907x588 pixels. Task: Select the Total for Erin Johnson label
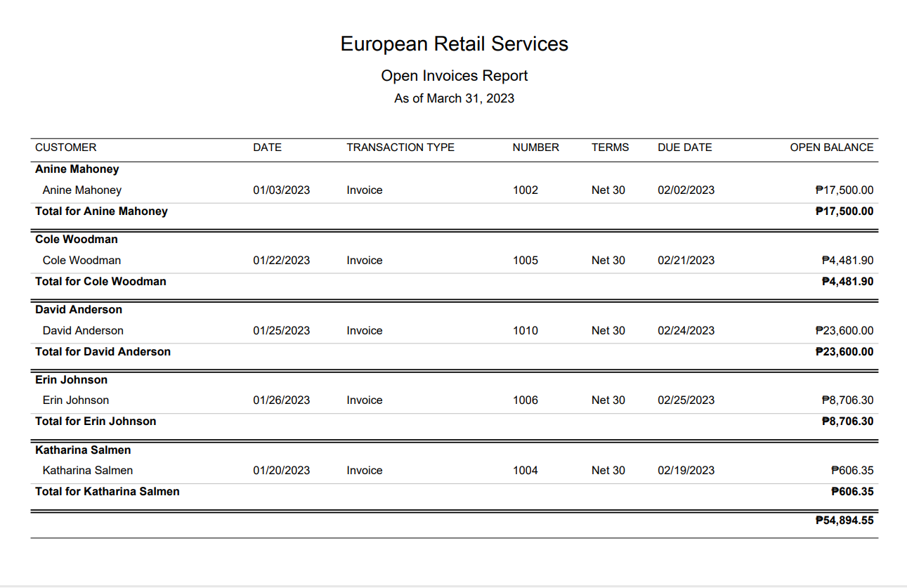[96, 422]
